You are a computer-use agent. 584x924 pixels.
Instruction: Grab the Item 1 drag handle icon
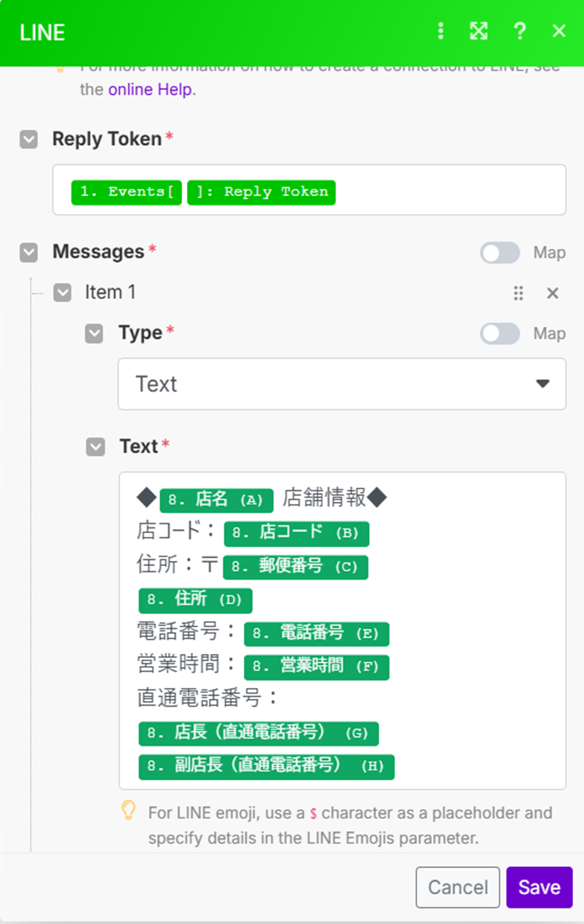519,293
